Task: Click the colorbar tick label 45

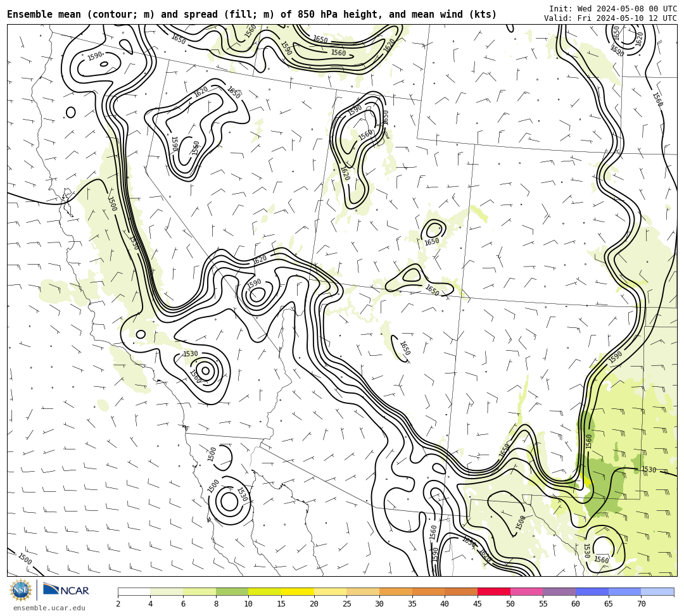Action: click(x=478, y=604)
